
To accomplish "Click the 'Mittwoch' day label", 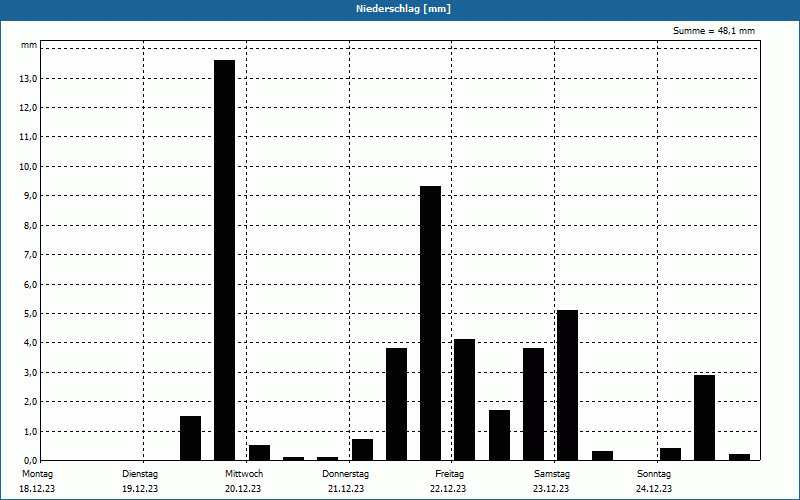I will click(244, 474).
